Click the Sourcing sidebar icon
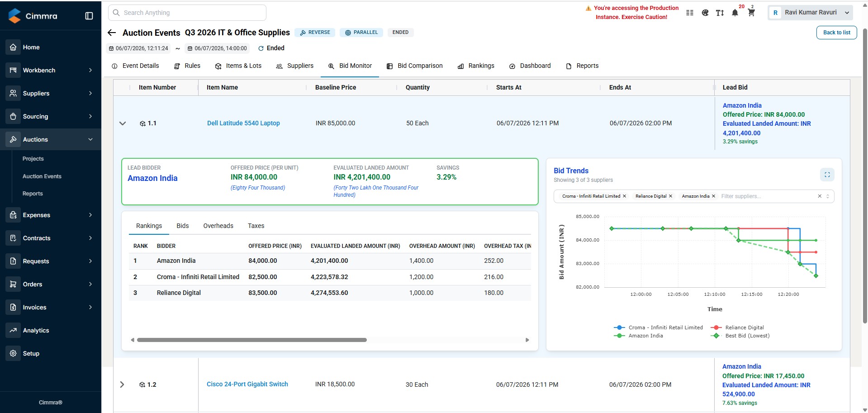Image resolution: width=868 pixels, height=413 pixels. point(13,116)
